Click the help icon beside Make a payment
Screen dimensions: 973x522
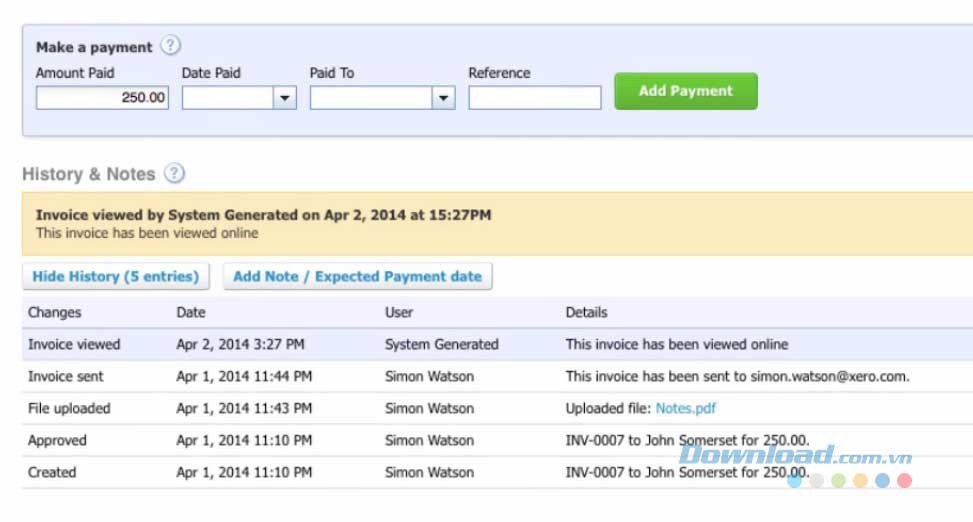tap(171, 46)
